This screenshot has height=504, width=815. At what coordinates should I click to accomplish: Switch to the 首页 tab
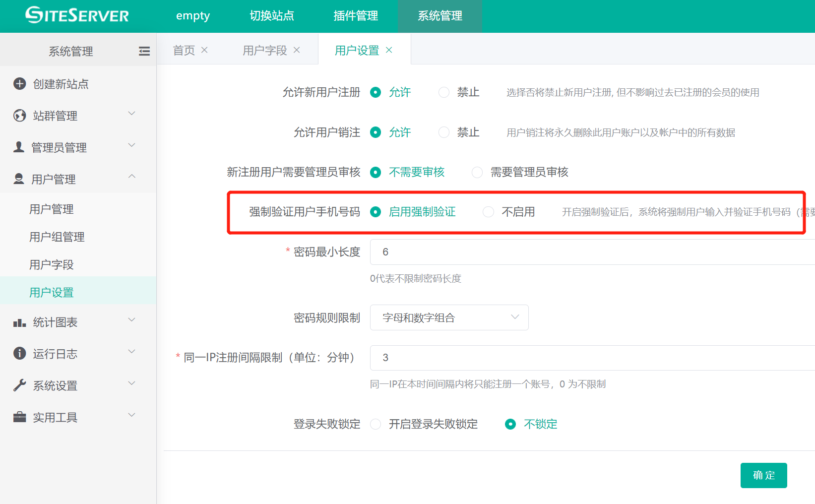click(x=184, y=50)
